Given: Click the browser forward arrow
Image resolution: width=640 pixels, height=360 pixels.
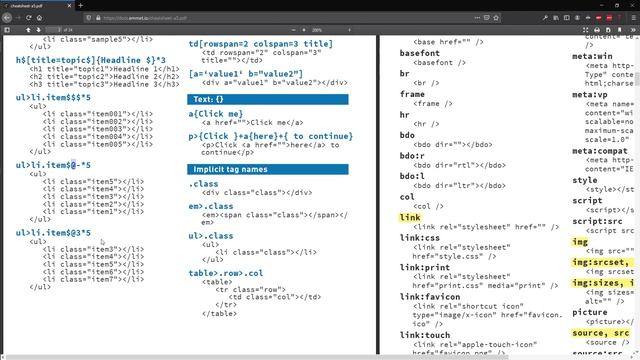Looking at the screenshot, I should (x=18, y=18).
